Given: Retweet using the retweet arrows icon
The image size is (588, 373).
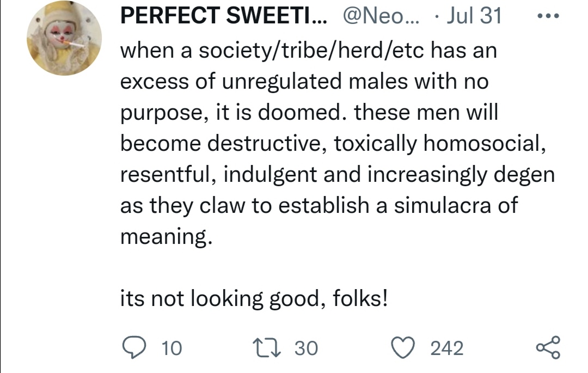Looking at the screenshot, I should pos(267,347).
